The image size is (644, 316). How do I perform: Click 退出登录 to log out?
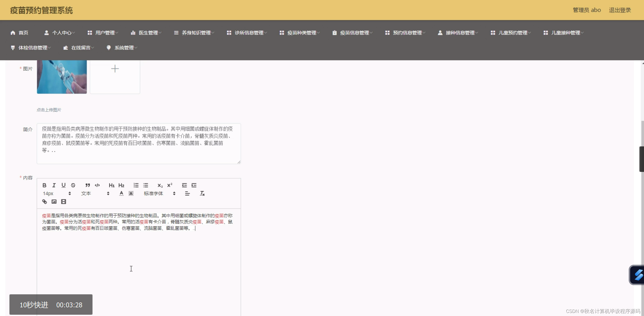620,10
